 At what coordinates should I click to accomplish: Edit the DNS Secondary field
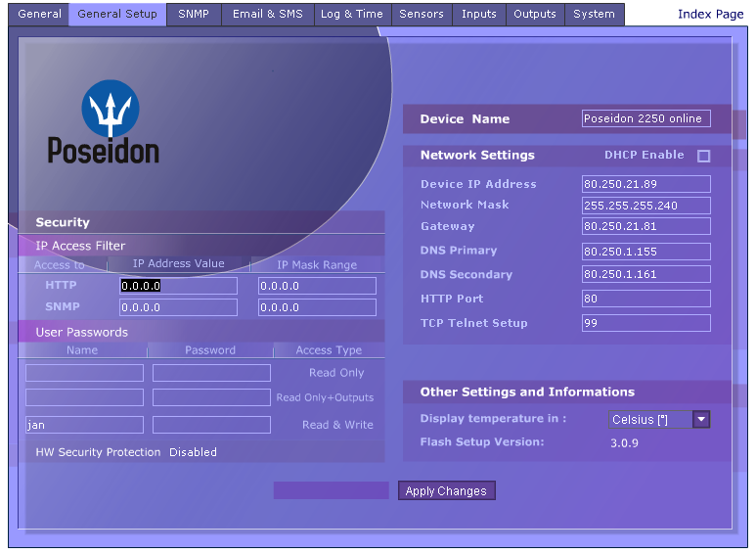pos(646,274)
